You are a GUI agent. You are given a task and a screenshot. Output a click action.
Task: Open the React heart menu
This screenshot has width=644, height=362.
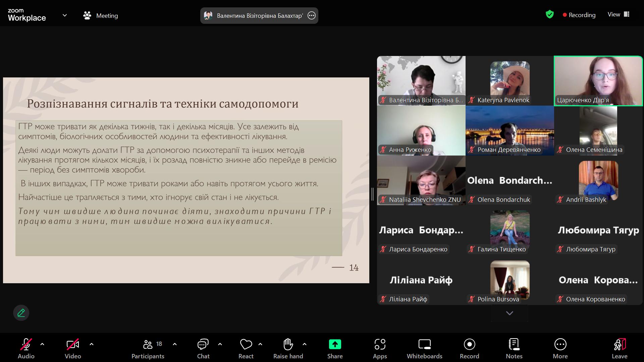(x=246, y=349)
